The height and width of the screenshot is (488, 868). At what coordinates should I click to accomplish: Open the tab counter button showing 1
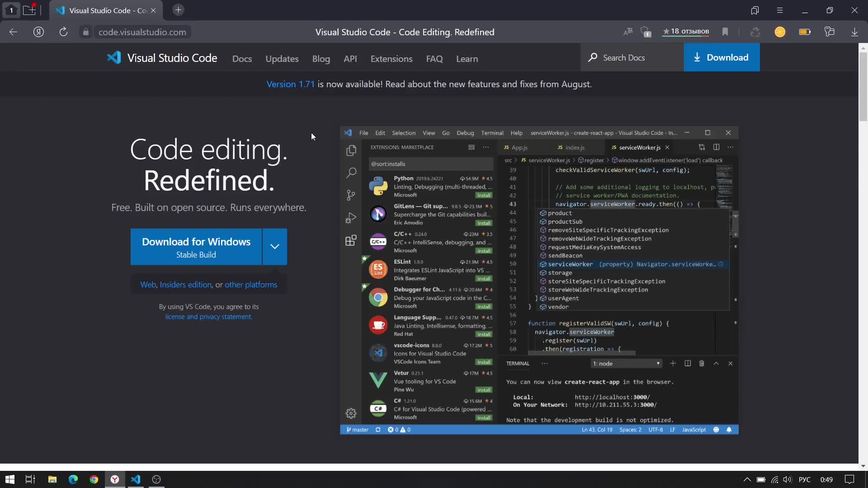coord(11,10)
